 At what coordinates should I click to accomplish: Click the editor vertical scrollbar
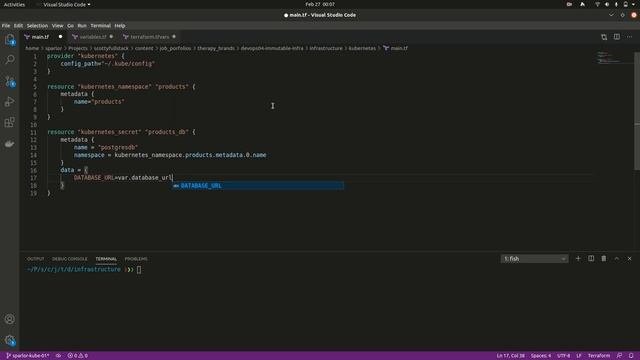point(637,111)
